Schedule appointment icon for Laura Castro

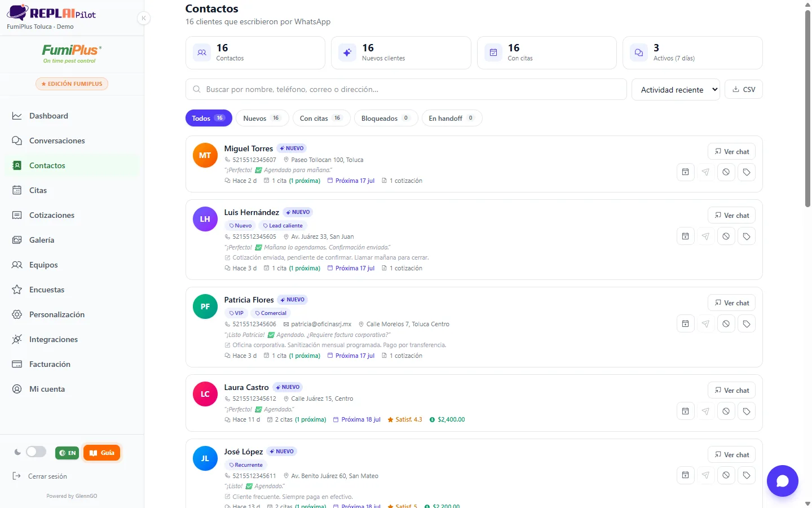(685, 411)
